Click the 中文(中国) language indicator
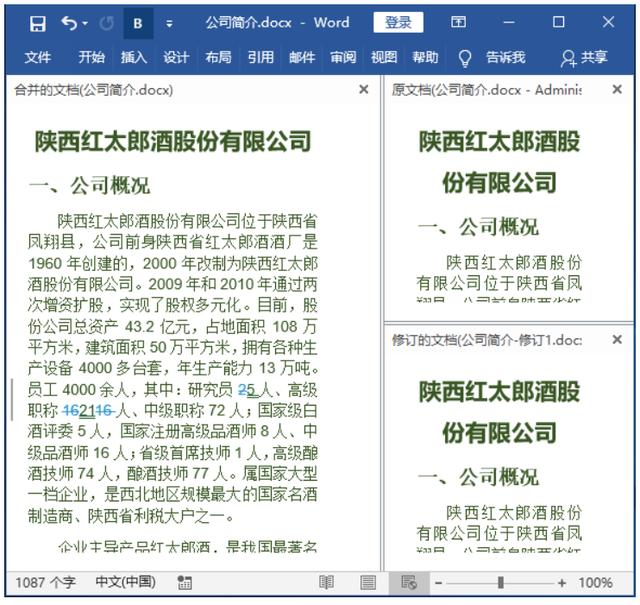This screenshot has height=605, width=640. [125, 582]
